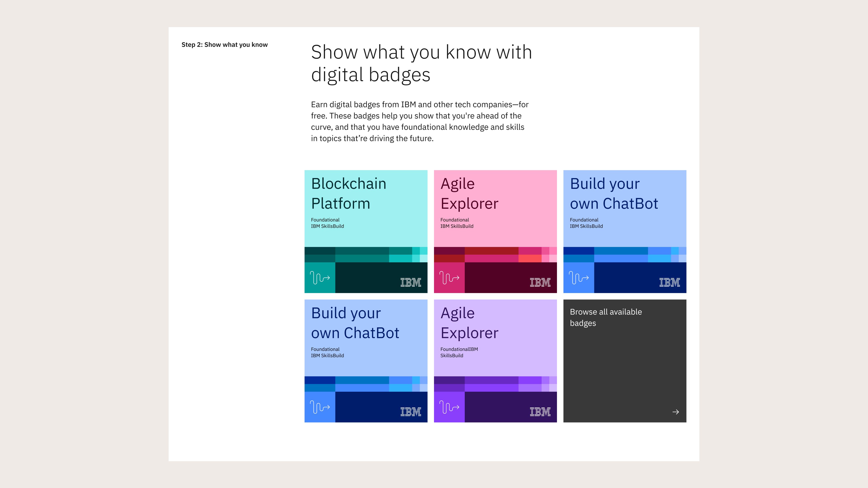
Task: Open the pink Agile Explorer badge
Action: point(495,209)
